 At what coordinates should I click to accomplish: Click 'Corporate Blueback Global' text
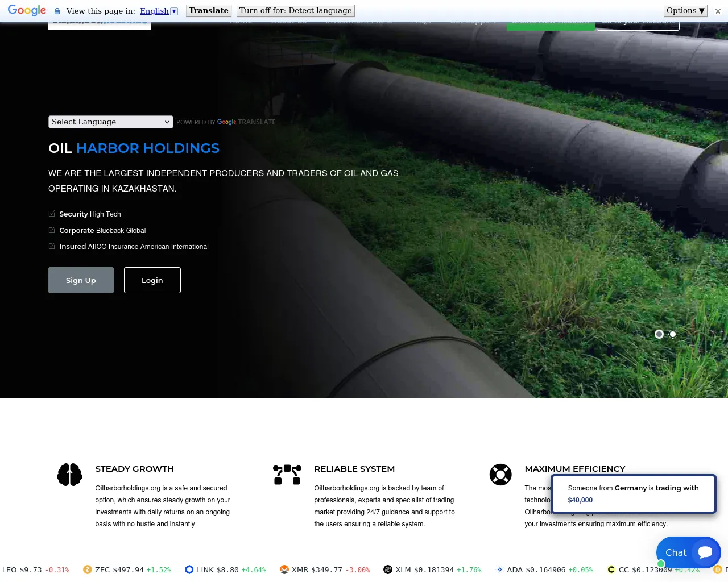102,231
